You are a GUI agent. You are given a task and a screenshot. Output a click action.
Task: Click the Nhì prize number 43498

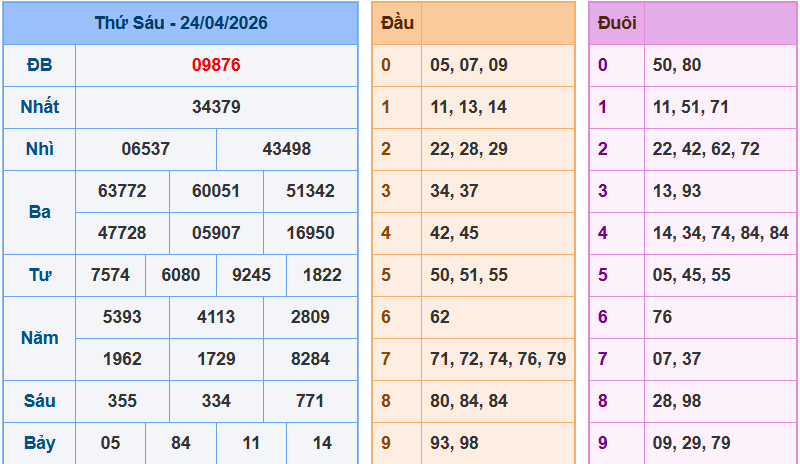point(287,149)
